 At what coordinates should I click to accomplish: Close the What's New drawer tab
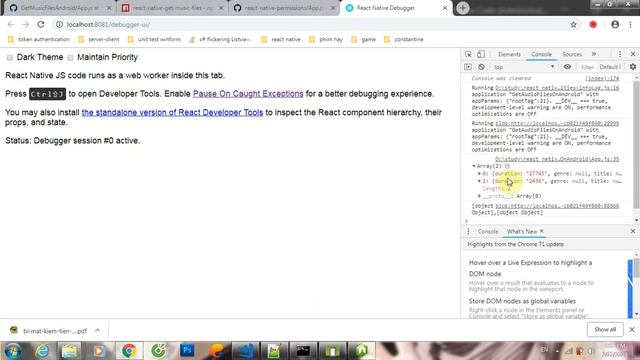pyautogui.click(x=542, y=231)
